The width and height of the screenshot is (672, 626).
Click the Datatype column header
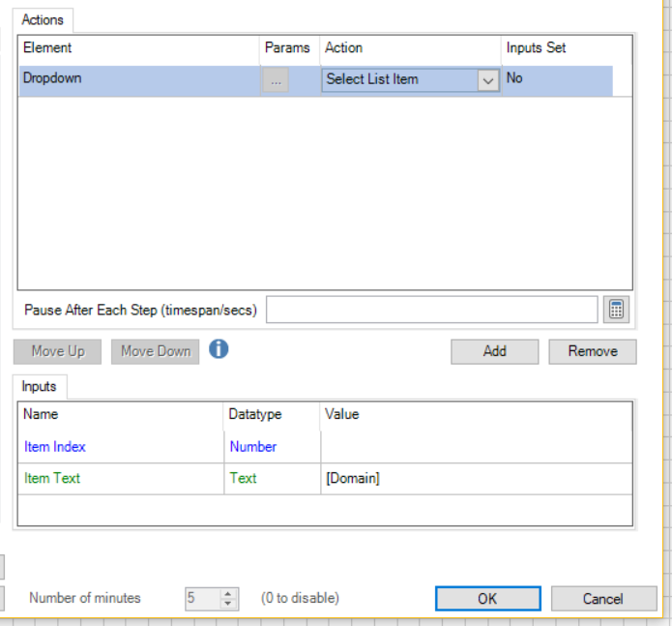pyautogui.click(x=272, y=415)
